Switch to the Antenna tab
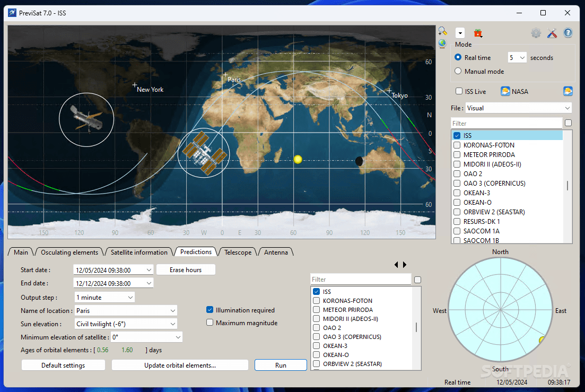 276,252
